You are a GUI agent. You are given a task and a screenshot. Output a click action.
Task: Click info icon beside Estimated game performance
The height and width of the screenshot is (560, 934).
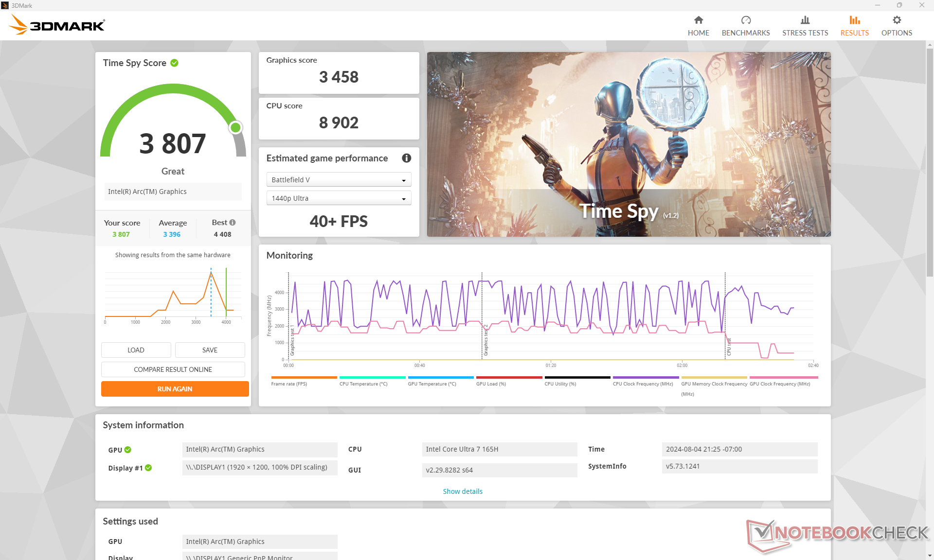click(x=406, y=158)
